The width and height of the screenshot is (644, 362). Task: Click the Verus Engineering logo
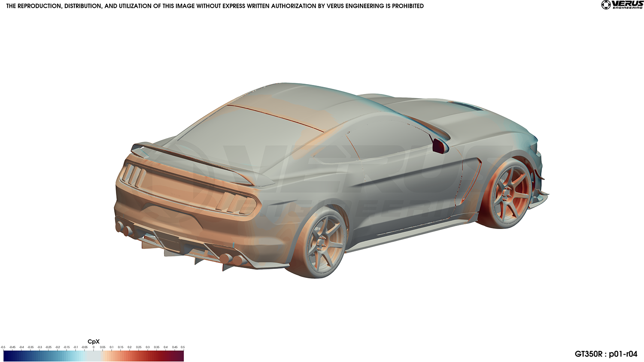pos(622,5)
